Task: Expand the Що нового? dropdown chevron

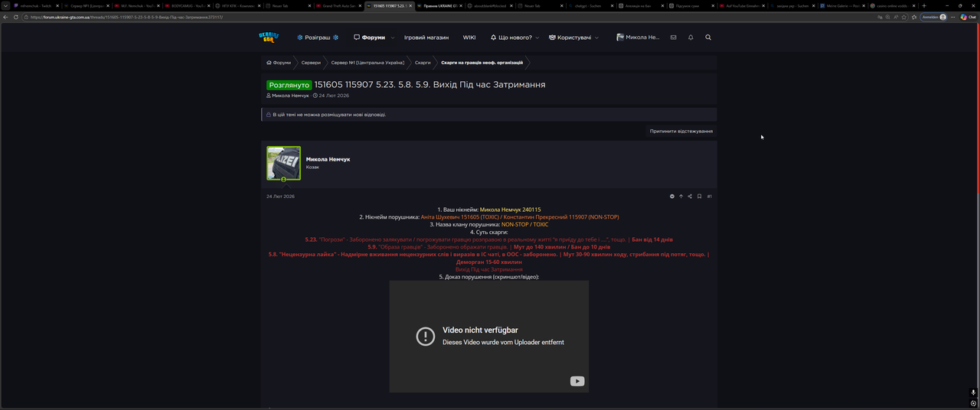Action: [537, 37]
